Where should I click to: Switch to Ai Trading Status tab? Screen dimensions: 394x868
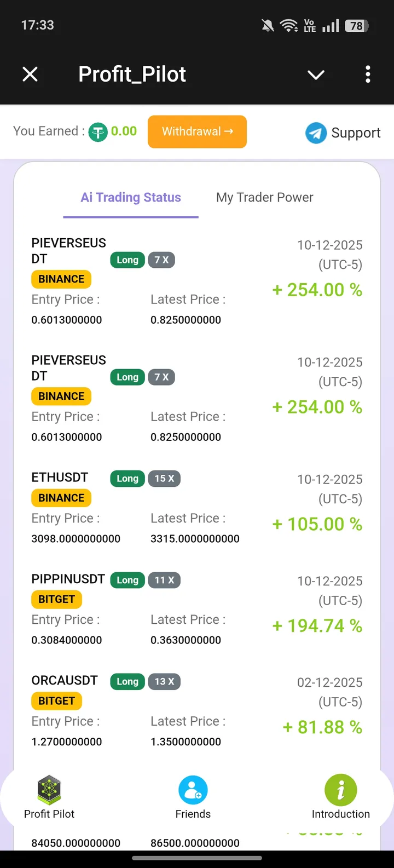pyautogui.click(x=131, y=198)
